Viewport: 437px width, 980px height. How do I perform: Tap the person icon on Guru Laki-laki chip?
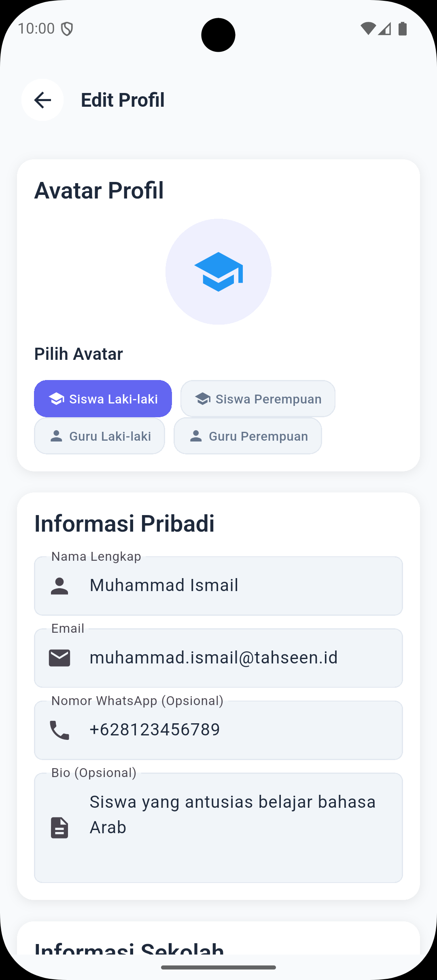pos(56,436)
